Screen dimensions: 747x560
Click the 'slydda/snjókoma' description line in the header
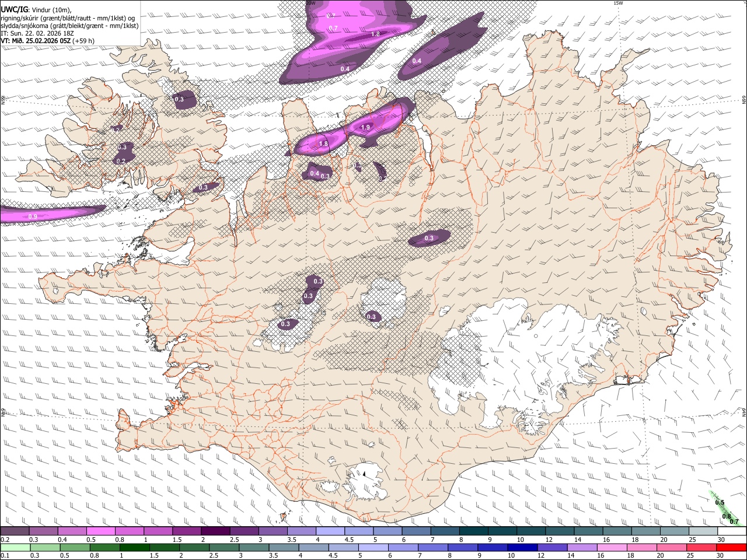click(69, 26)
